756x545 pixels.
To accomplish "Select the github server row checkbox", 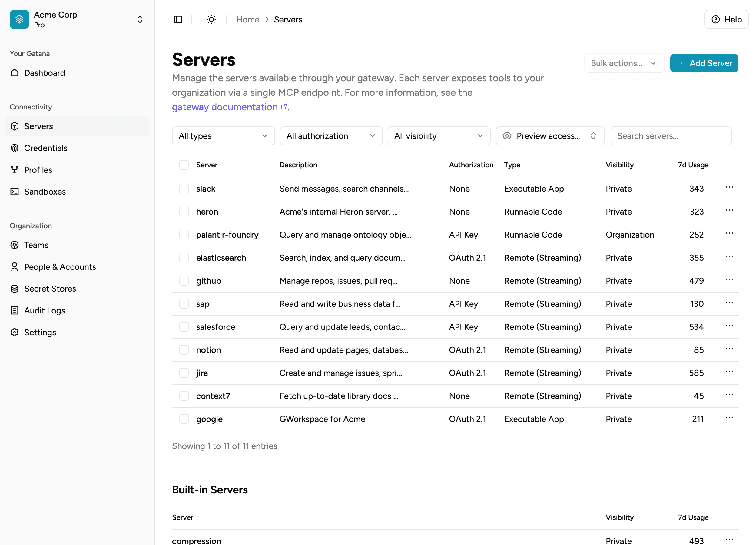I will click(x=184, y=280).
